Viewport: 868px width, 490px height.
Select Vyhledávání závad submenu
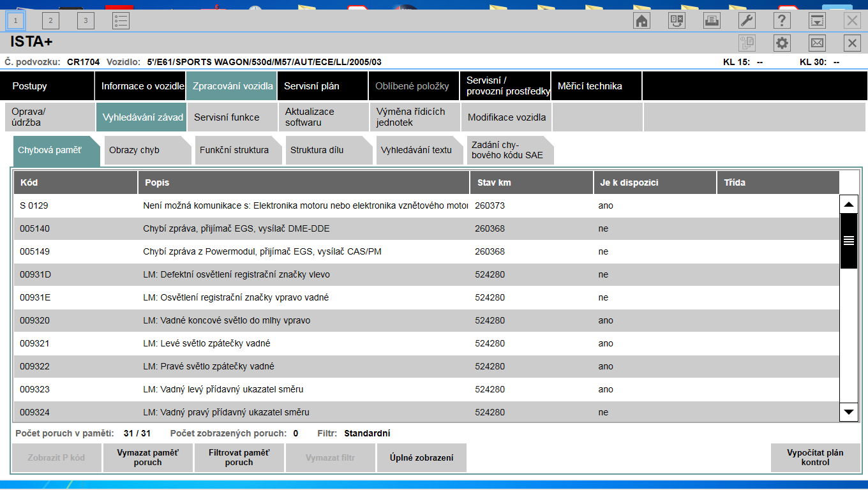point(141,117)
